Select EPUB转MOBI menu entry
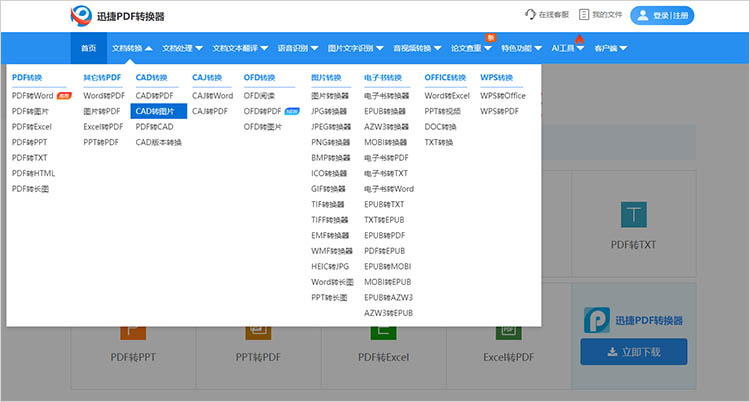This screenshot has height=402, width=750. [387, 266]
